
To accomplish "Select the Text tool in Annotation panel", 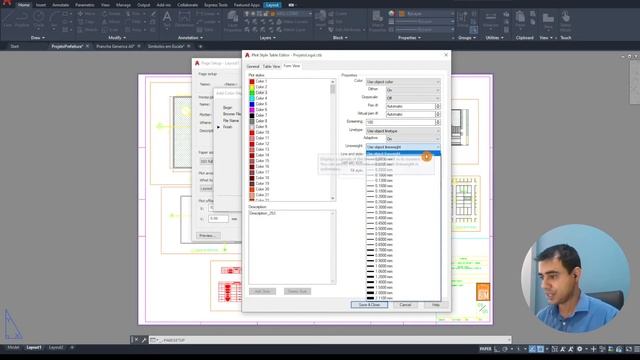I will click(167, 19).
